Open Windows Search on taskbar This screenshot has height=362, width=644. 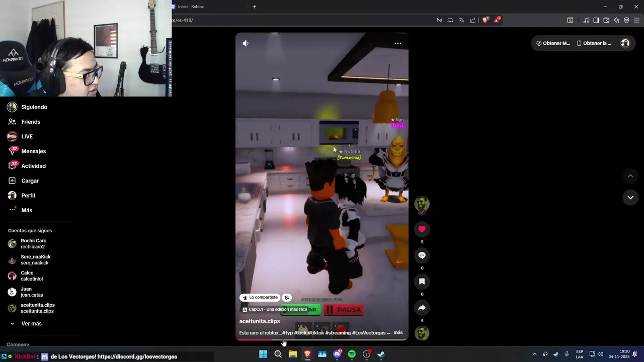pyautogui.click(x=278, y=354)
